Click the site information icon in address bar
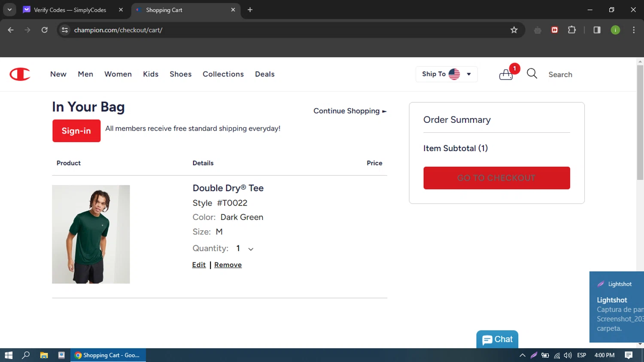644x362 pixels. click(x=65, y=30)
